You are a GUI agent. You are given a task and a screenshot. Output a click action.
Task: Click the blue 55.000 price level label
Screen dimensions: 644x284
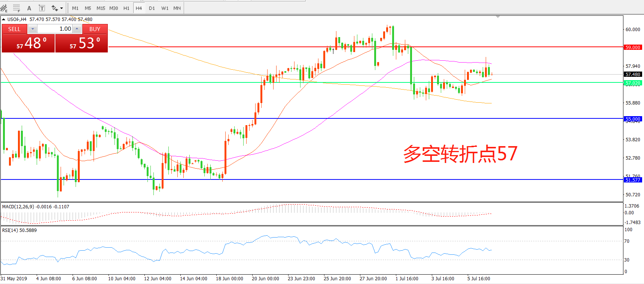(x=632, y=119)
